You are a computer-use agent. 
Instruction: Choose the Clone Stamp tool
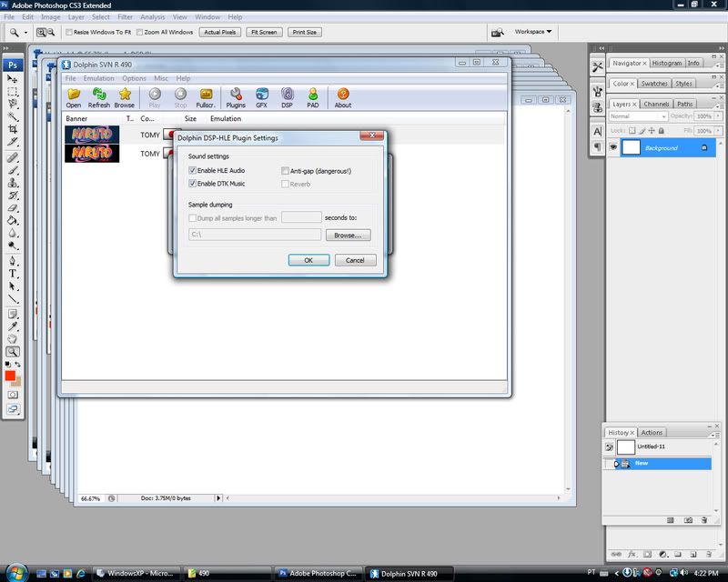[x=12, y=183]
